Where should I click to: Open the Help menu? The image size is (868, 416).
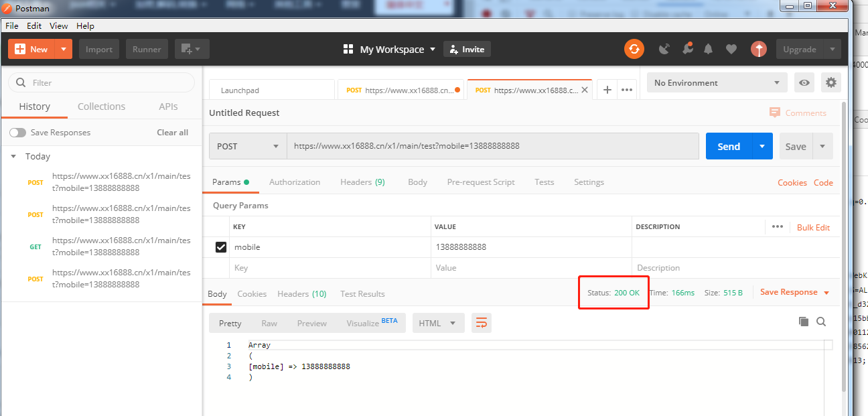coord(85,25)
